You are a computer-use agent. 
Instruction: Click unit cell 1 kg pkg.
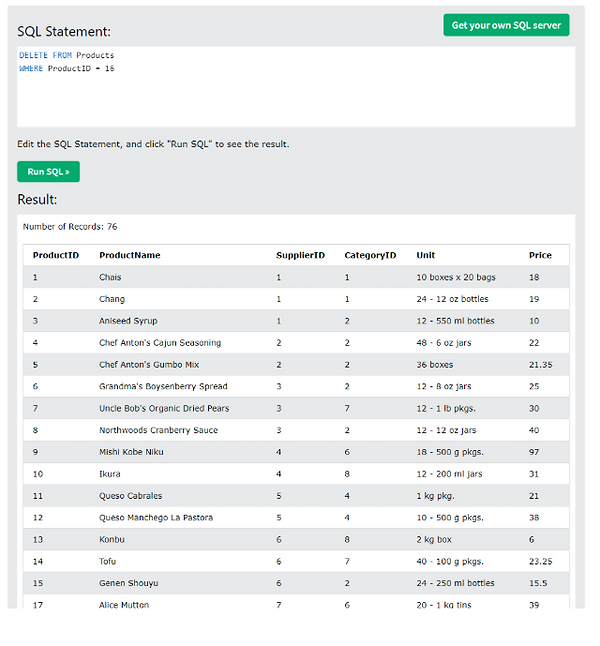[435, 496]
